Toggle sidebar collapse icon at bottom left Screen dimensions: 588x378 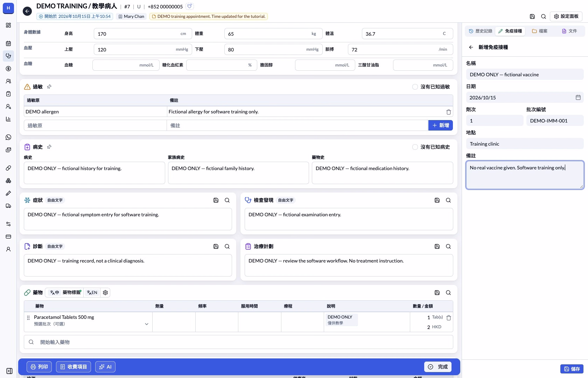[x=9, y=371]
